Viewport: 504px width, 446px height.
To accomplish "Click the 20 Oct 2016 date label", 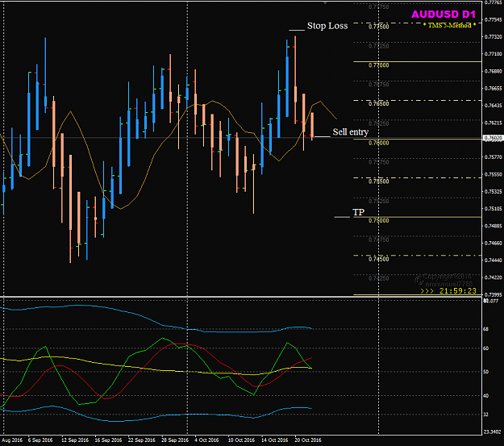I will click(308, 440).
